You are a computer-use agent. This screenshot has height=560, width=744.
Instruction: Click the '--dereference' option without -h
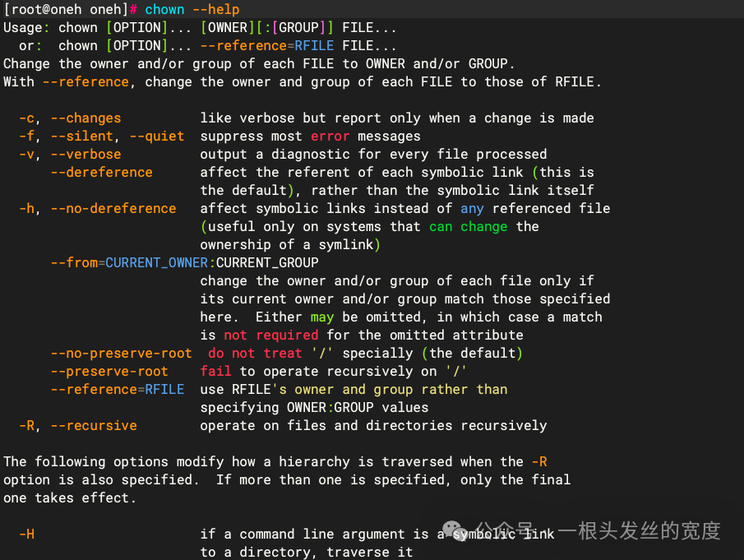(102, 172)
